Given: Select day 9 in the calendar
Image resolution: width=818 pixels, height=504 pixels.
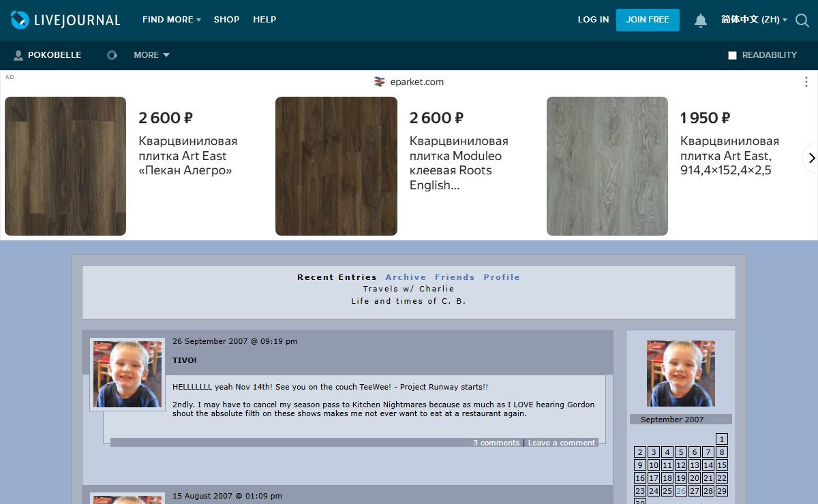Looking at the screenshot, I should point(640,465).
